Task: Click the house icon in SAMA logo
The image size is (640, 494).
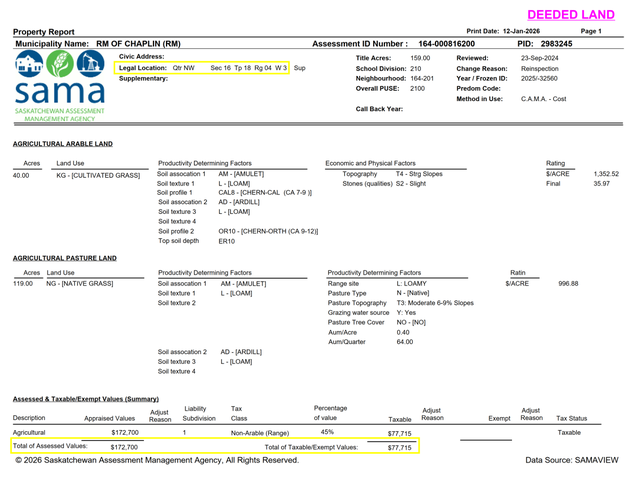Action: tap(29, 67)
